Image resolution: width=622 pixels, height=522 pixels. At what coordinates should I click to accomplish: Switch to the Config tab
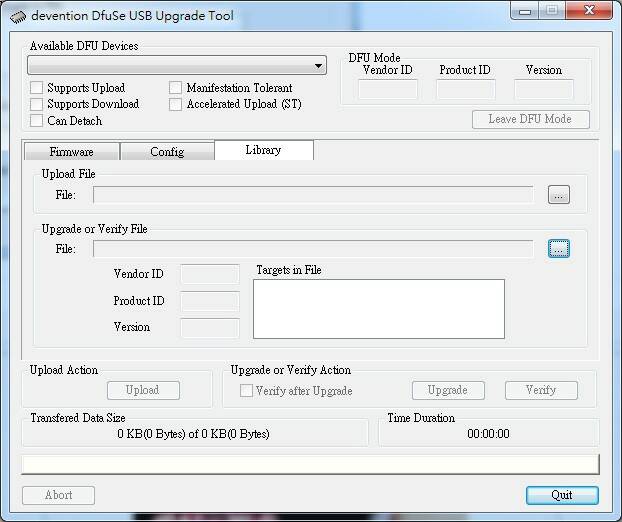click(x=167, y=152)
